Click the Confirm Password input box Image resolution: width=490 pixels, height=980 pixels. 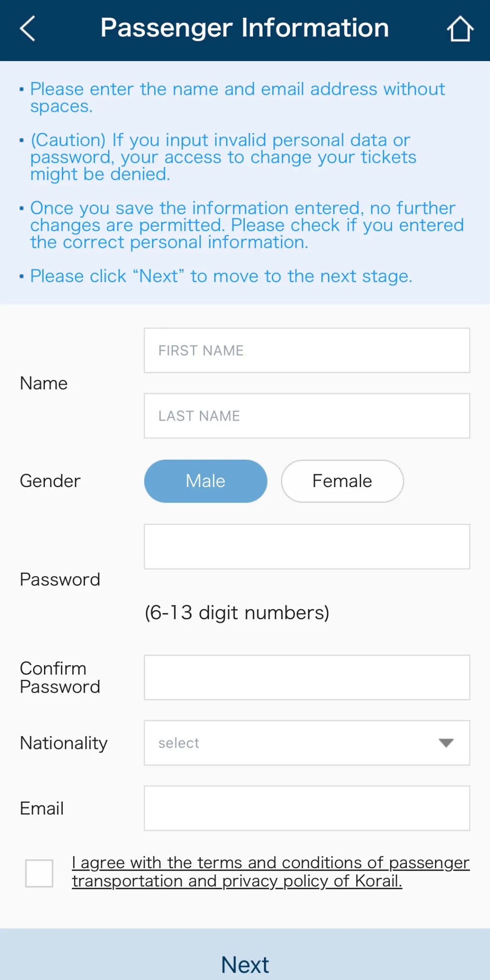(x=307, y=677)
